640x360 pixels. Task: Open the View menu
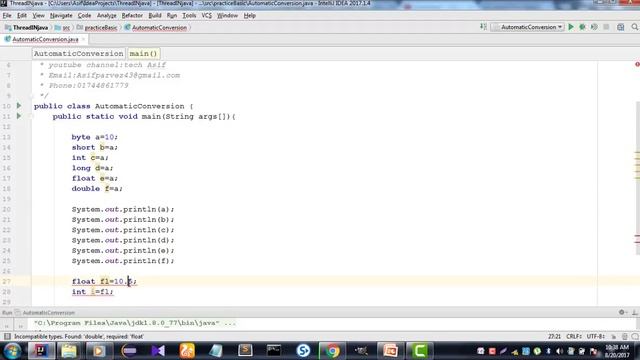point(38,16)
